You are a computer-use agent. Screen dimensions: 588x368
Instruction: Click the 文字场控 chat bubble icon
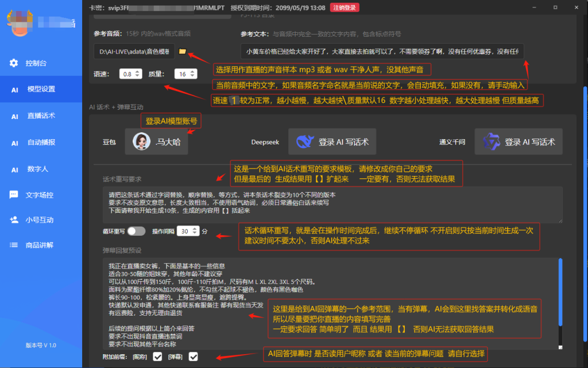(x=14, y=194)
